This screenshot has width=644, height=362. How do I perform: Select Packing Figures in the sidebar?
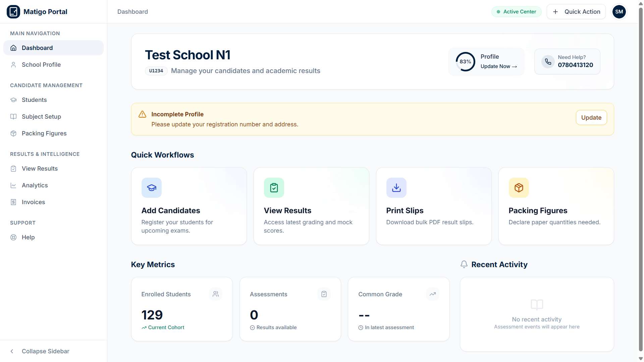[x=54, y=133]
